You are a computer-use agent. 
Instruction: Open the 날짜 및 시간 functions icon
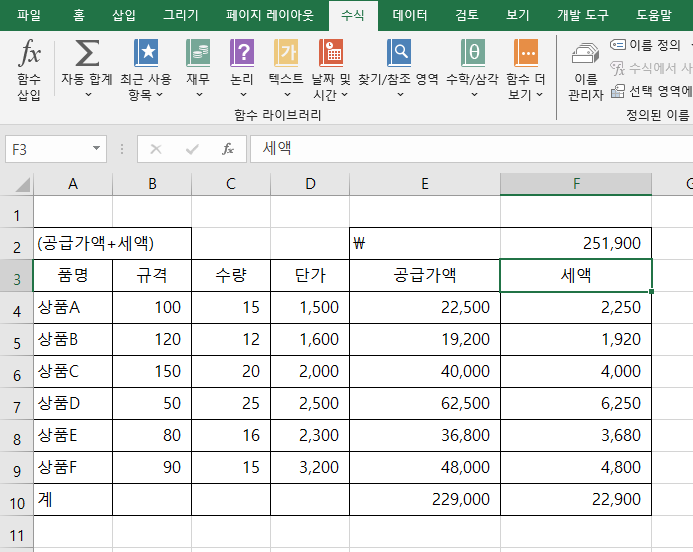(x=331, y=53)
